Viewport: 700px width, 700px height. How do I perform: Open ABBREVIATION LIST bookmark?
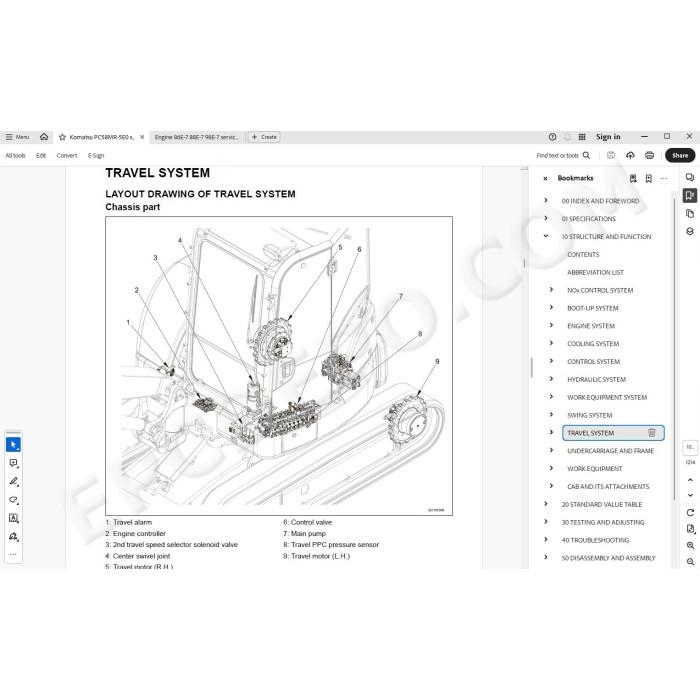point(595,272)
